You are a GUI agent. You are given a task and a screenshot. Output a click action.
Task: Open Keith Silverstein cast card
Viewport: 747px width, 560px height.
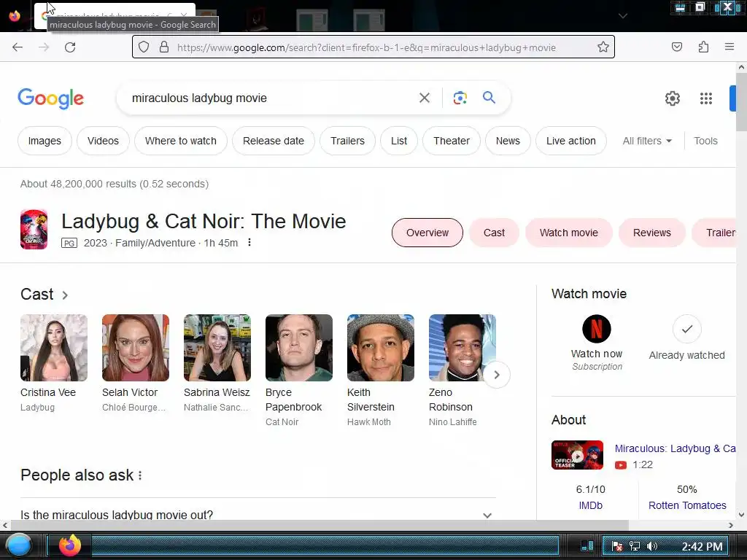[x=381, y=371]
